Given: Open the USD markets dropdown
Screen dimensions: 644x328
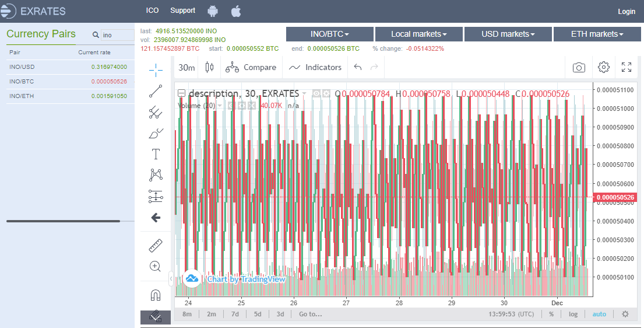Looking at the screenshot, I should (x=508, y=34).
